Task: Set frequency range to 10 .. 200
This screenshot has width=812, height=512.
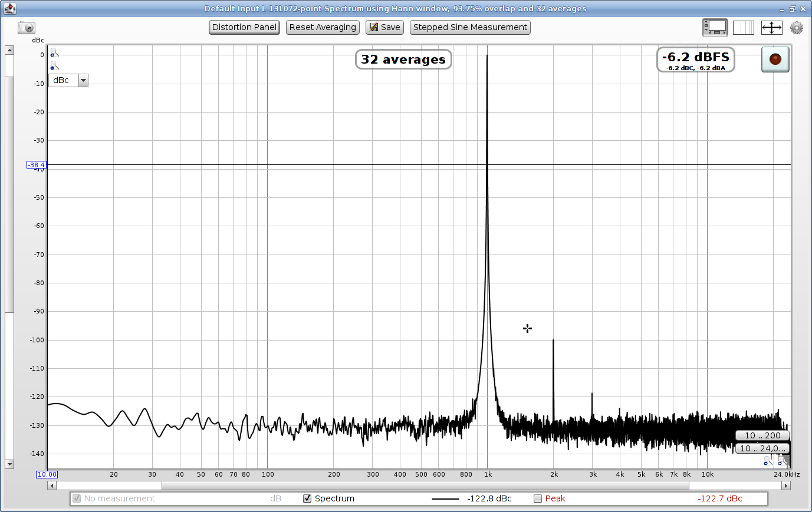Action: point(762,435)
